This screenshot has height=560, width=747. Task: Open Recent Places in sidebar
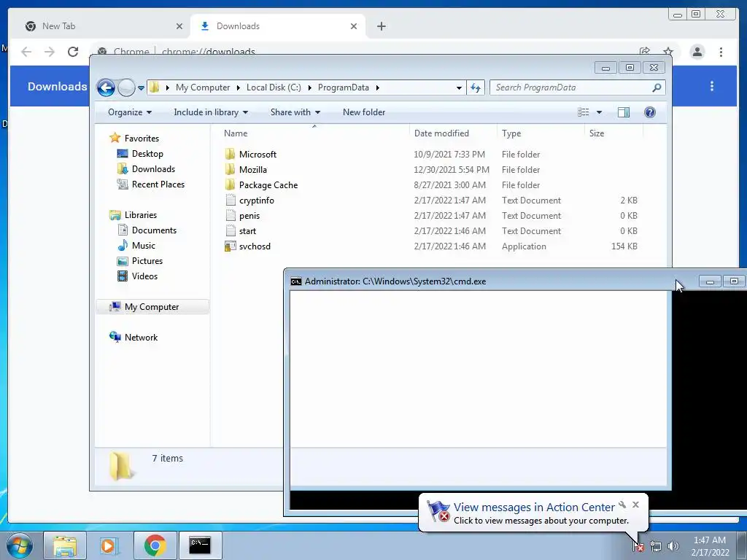(158, 184)
